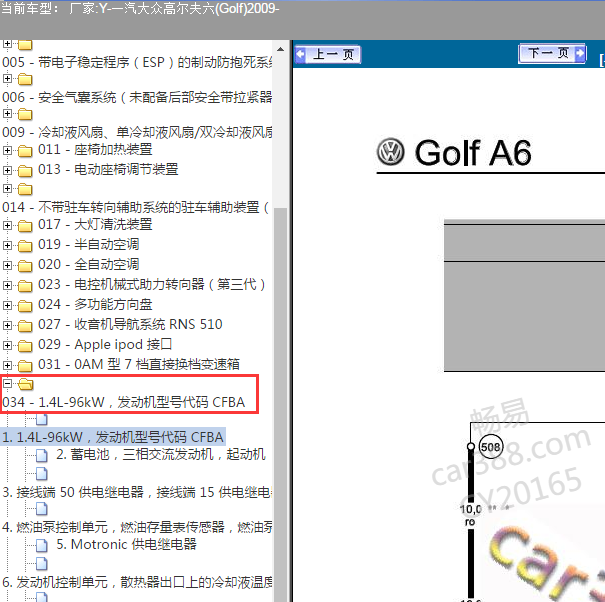Screen dimensions: 605x602
Task: Go to next page with 下一页 button
Action: pyautogui.click(x=552, y=53)
